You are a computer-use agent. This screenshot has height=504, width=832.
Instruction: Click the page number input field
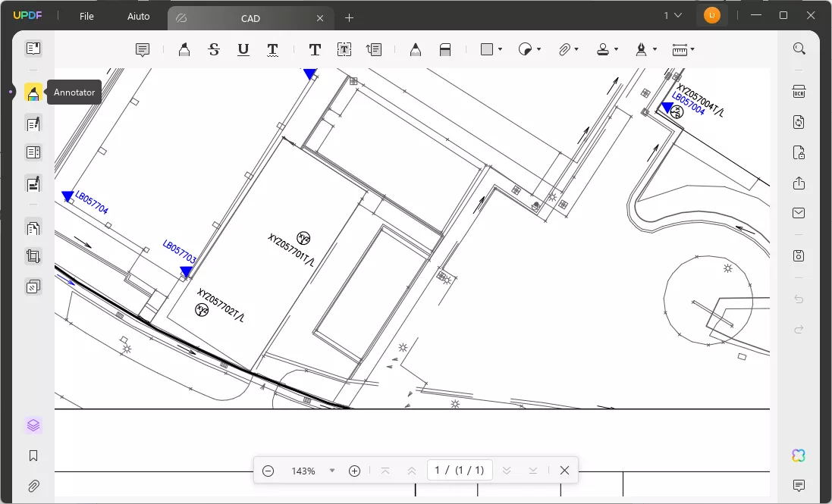(x=460, y=470)
